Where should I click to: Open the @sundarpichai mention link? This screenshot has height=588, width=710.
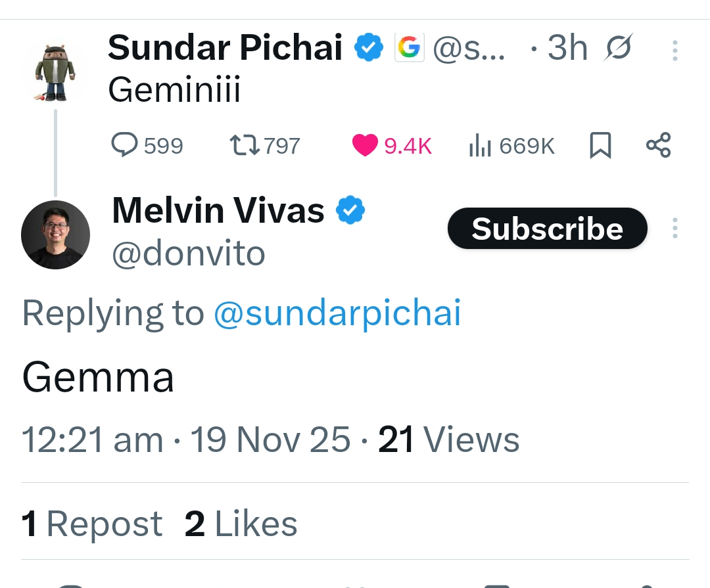pyautogui.click(x=337, y=312)
